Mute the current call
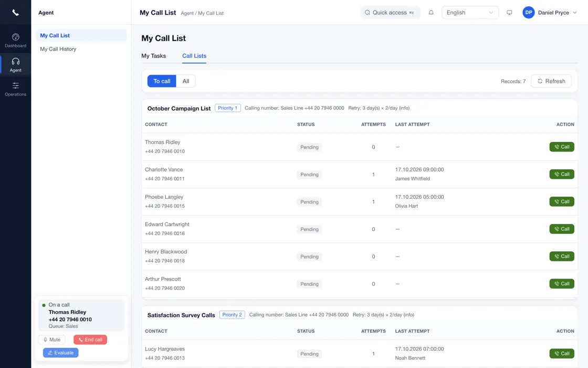 coord(52,340)
